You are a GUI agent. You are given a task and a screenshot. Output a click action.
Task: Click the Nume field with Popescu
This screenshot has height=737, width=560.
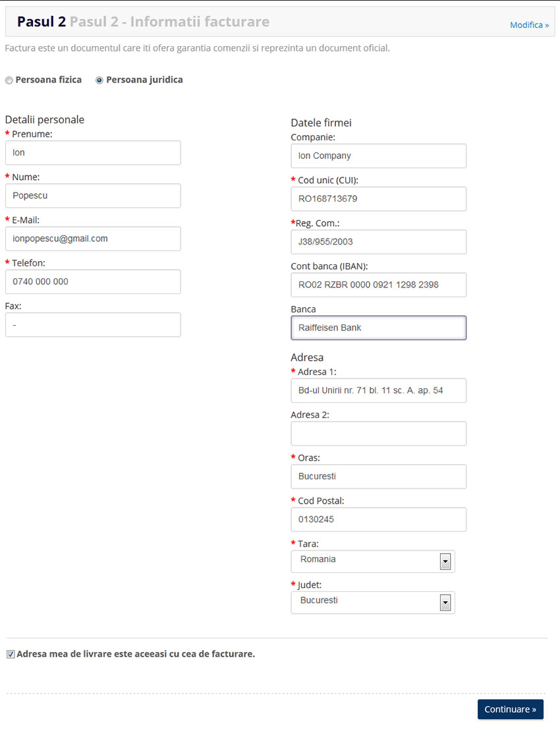tap(93, 196)
